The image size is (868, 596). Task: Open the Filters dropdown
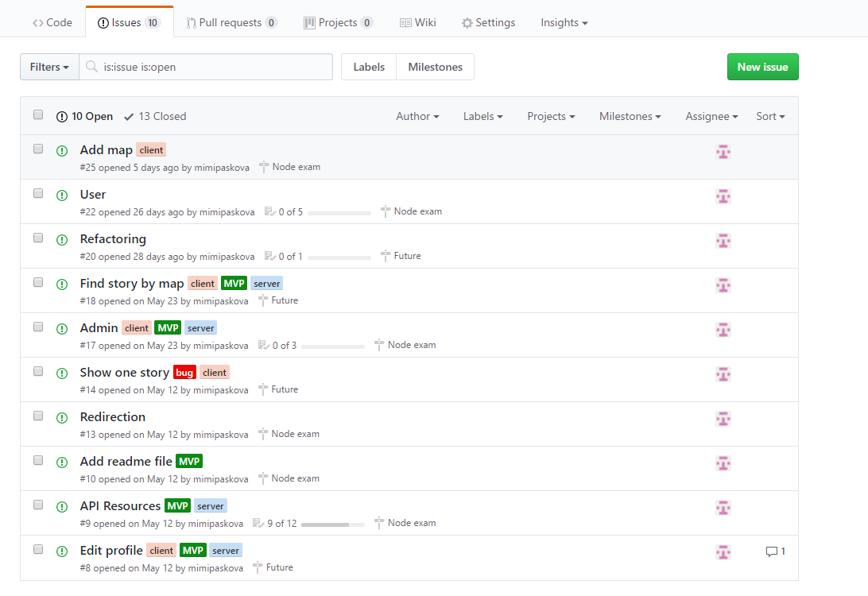point(49,67)
